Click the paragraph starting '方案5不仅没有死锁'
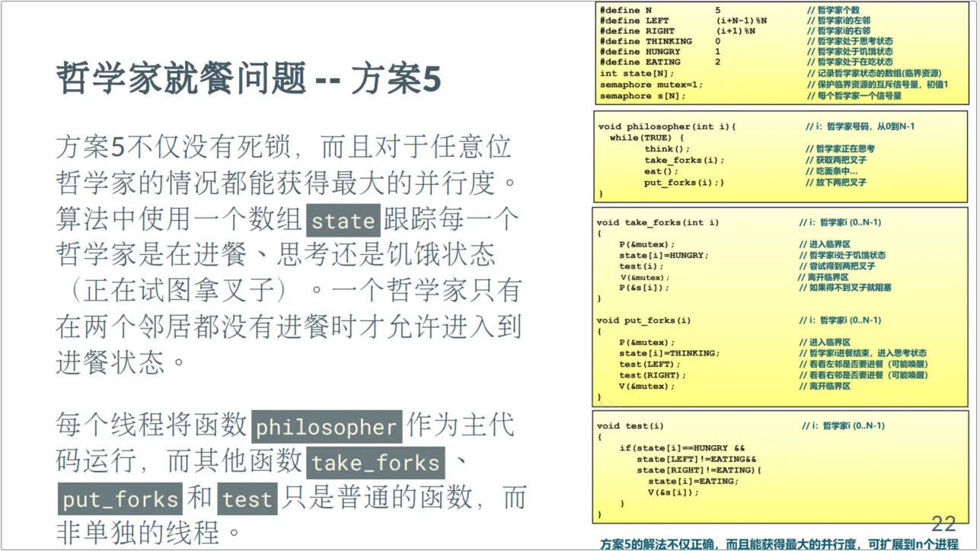The width and height of the screenshot is (980, 551). [x=289, y=255]
